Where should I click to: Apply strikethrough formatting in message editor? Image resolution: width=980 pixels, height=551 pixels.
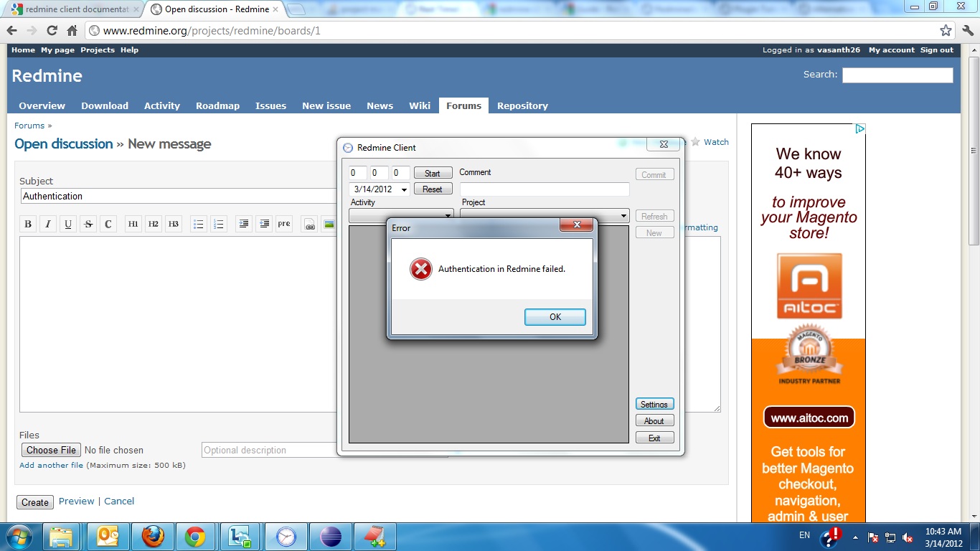[88, 224]
